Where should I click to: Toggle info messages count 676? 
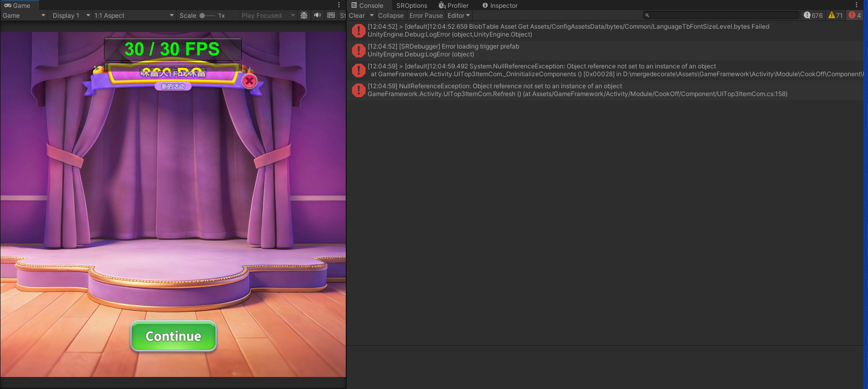tap(813, 15)
